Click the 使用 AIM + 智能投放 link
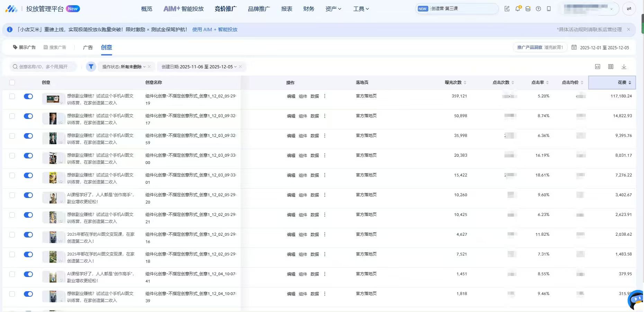 click(x=215, y=29)
